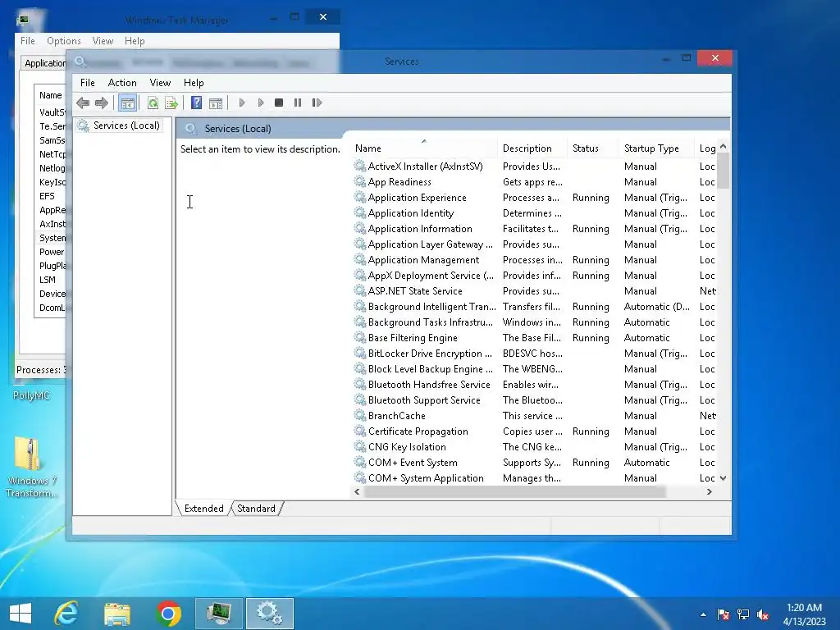Click gear icon beside Background Tasks Infrastructure
The height and width of the screenshot is (630, 840).
[360, 322]
